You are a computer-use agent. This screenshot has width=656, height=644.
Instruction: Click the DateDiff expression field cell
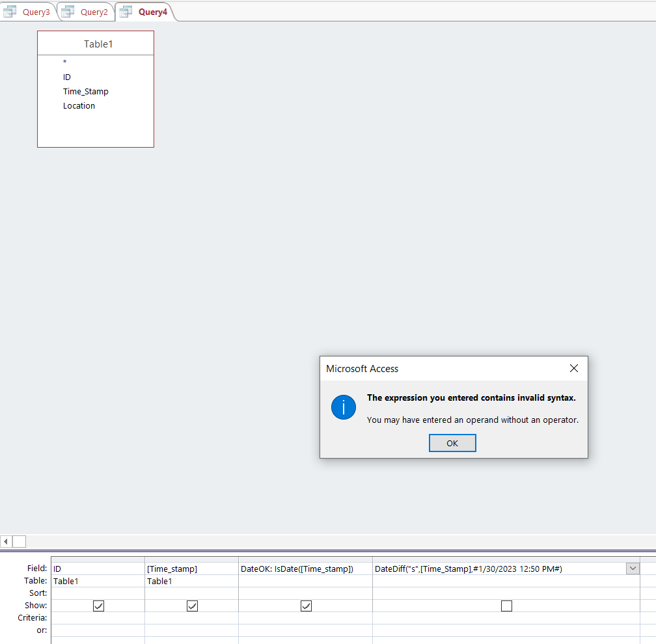tap(500, 569)
